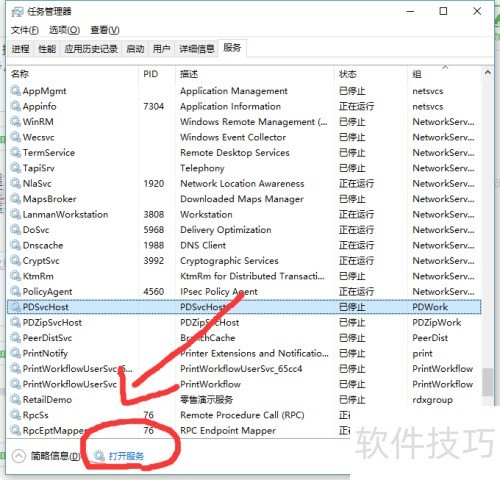Select the RpcEptMapper service gear icon

(15, 430)
